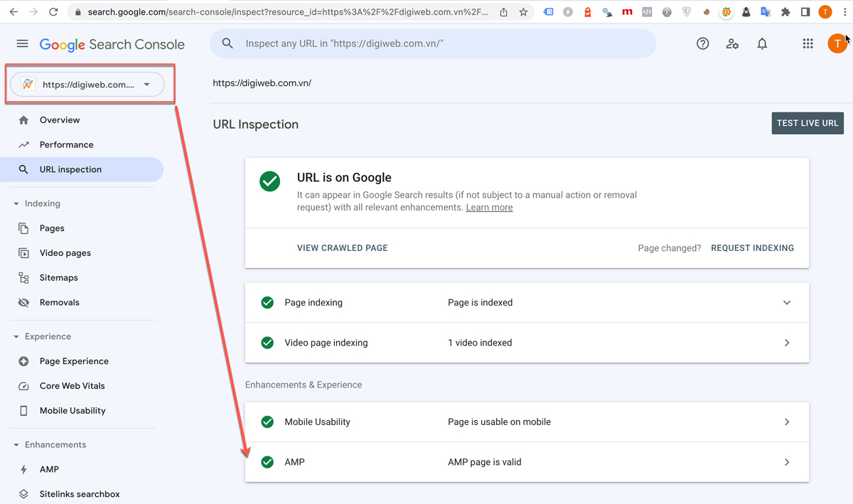Viewport: 853px width, 504px height.
Task: Click the '1 video indexed' status text
Action: click(480, 343)
